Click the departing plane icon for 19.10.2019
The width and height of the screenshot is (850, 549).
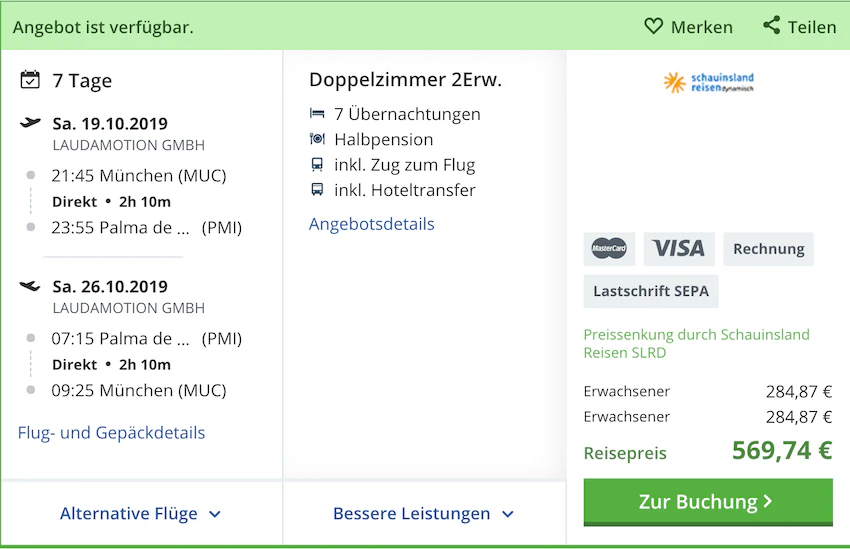tap(30, 122)
